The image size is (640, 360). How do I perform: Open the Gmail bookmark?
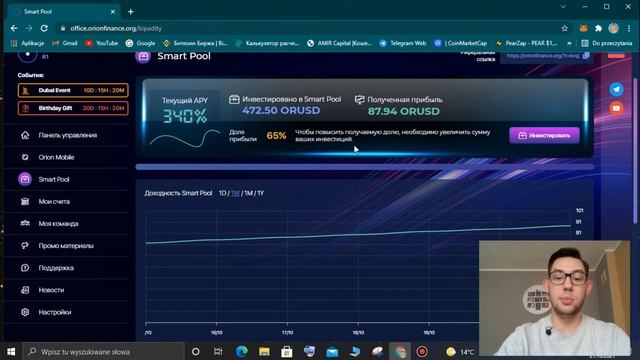tap(65, 43)
